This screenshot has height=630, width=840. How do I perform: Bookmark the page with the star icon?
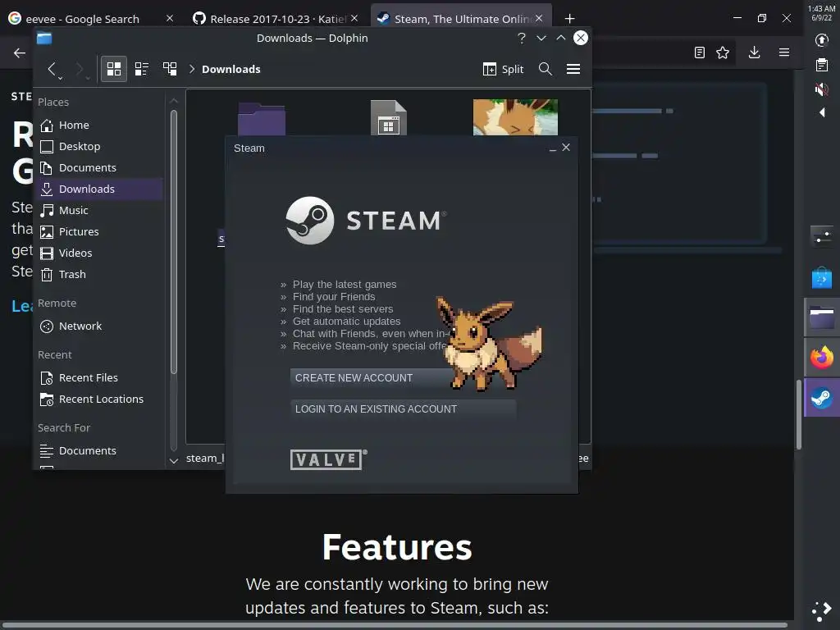pos(723,52)
